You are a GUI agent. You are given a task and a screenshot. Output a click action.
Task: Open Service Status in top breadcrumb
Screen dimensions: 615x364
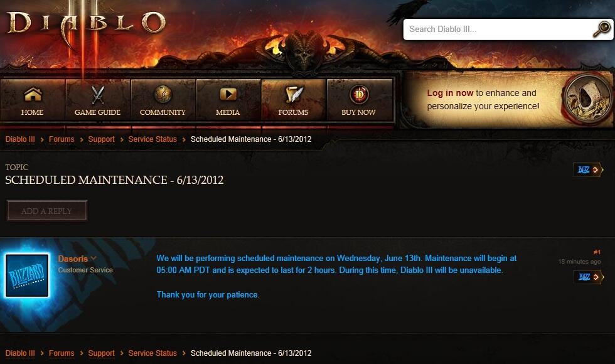coord(152,139)
